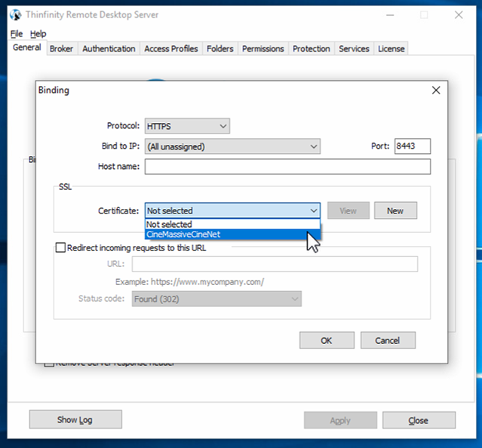Open the License tab
This screenshot has height=448, width=482.
coord(391,49)
